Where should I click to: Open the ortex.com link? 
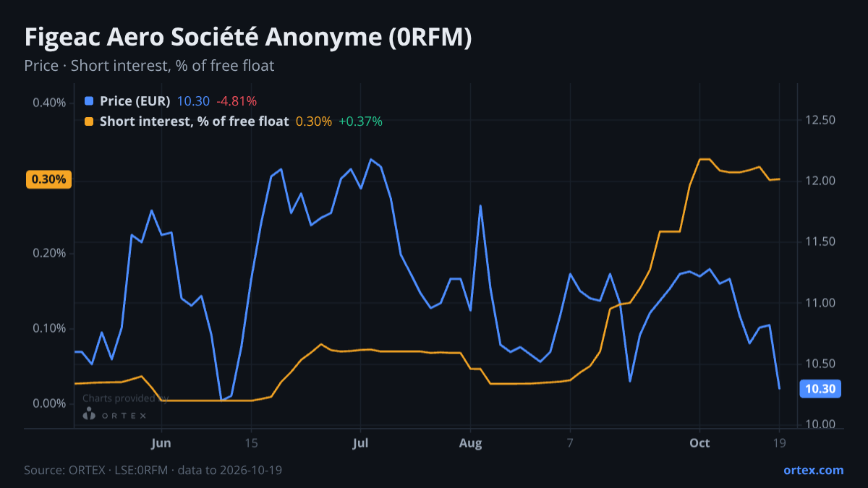click(x=813, y=470)
